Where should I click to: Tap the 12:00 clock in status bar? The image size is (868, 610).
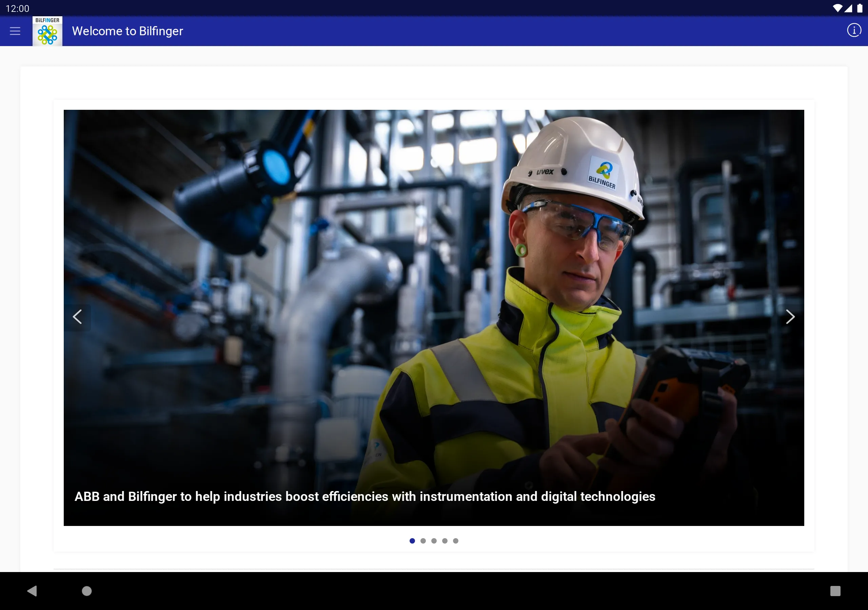pyautogui.click(x=17, y=8)
